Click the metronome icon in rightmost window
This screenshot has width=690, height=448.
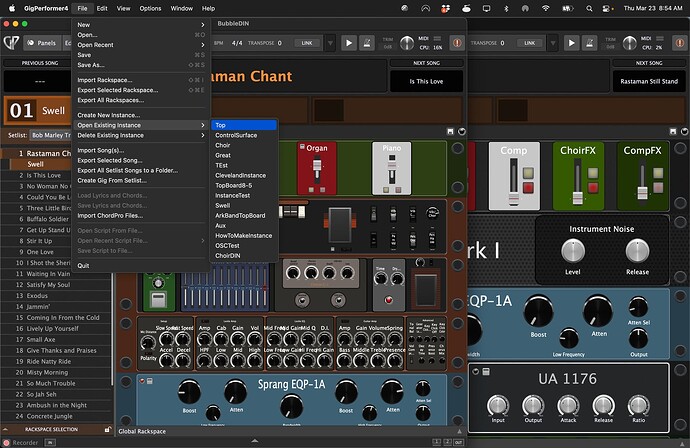(x=589, y=43)
